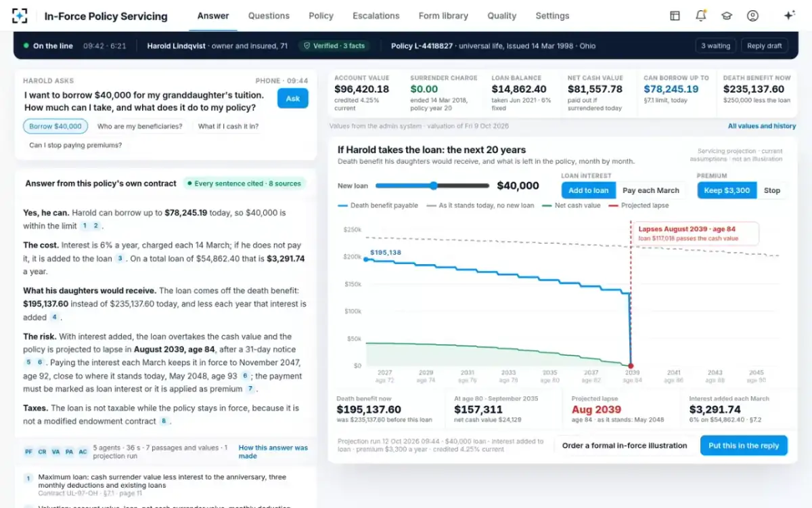The image size is (812, 508).
Task: Switch to the Policy tab
Action: (321, 16)
